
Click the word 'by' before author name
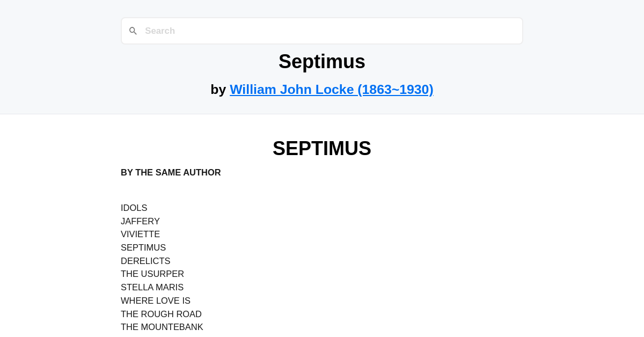point(218,89)
